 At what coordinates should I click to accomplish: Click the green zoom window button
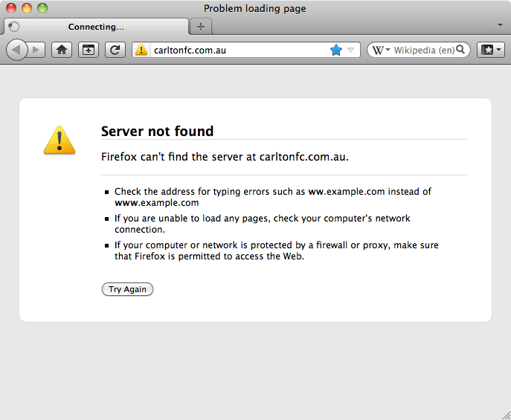tap(42, 8)
